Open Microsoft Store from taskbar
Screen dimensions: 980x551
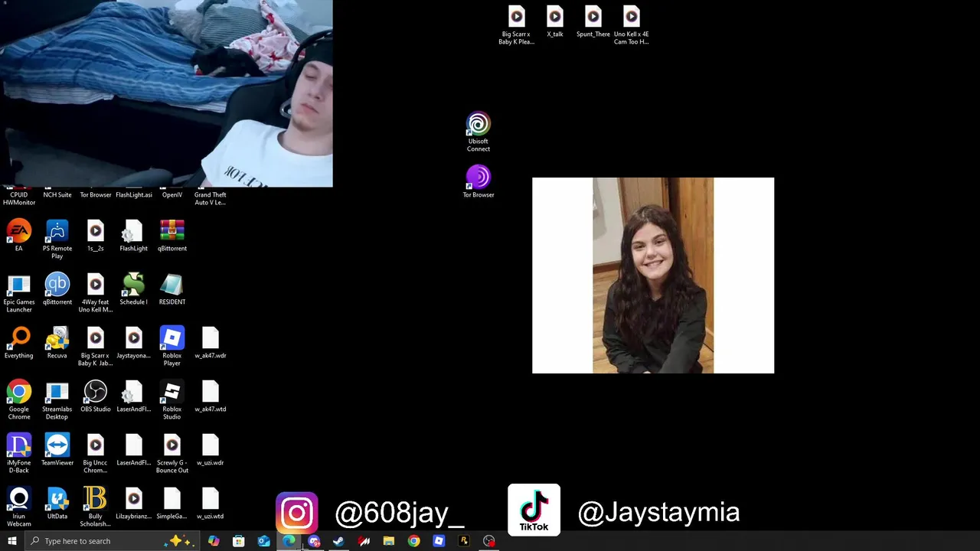tap(239, 541)
